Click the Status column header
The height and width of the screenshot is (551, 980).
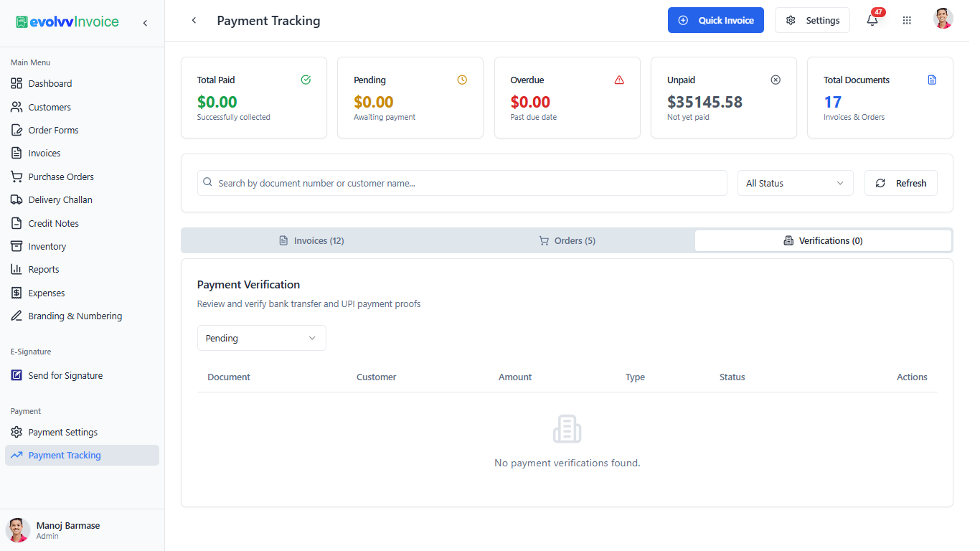pyautogui.click(x=732, y=377)
